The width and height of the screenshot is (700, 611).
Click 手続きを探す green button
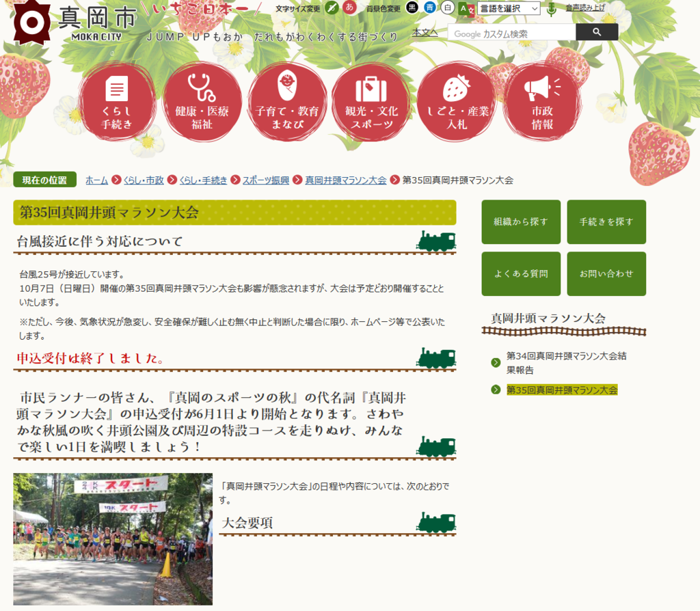point(606,222)
